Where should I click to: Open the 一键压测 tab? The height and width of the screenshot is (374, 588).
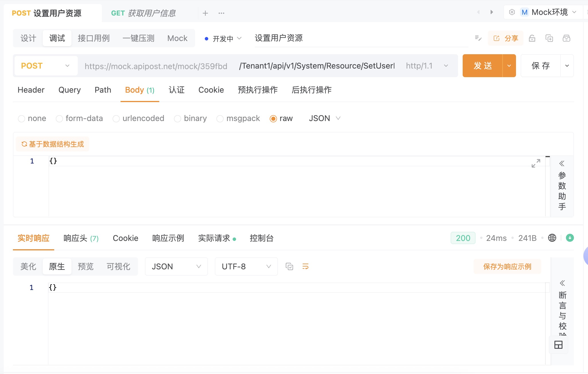139,38
